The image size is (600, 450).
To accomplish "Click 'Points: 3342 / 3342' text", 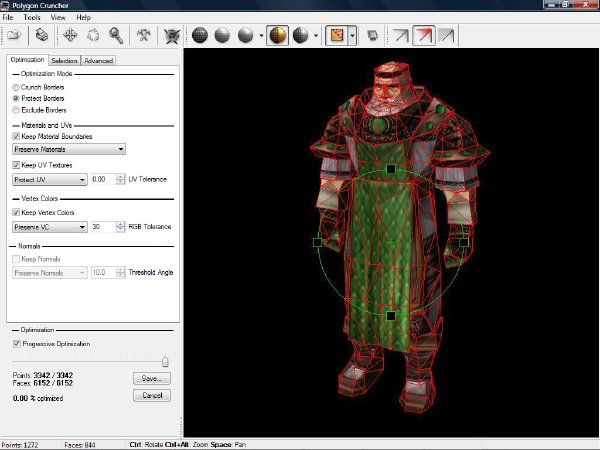I will click(x=42, y=375).
